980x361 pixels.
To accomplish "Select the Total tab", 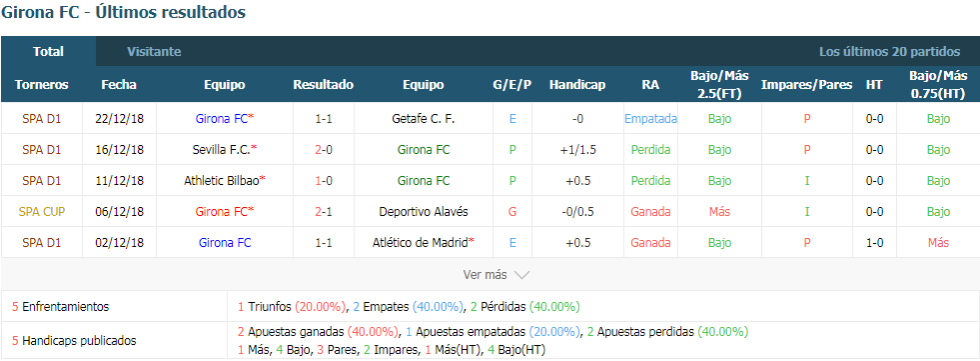I will tap(48, 52).
